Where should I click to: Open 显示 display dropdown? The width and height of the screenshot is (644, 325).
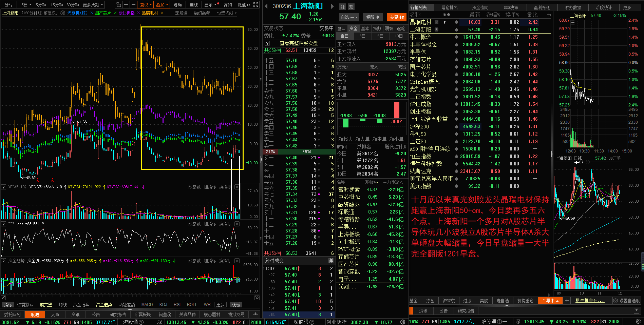click(210, 5)
